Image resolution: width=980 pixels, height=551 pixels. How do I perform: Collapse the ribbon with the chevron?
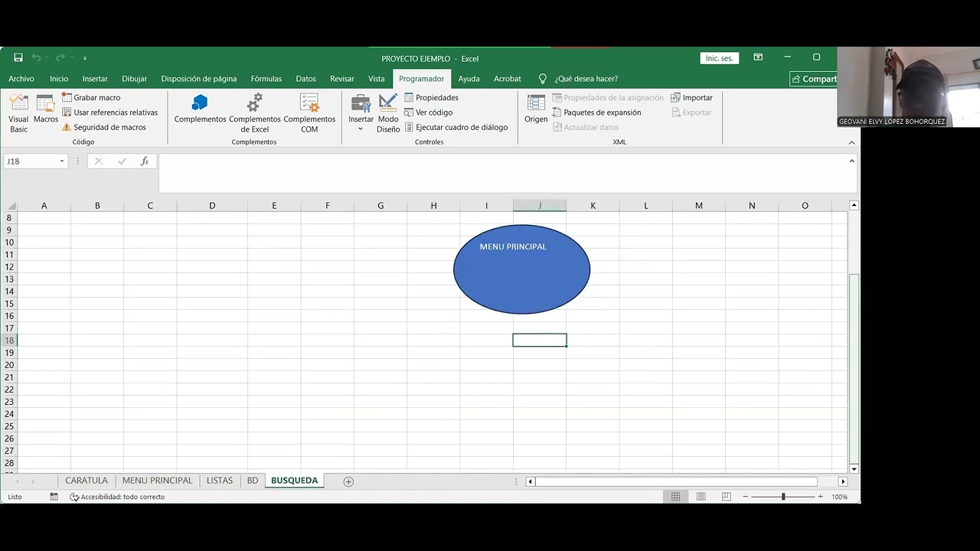[851, 142]
